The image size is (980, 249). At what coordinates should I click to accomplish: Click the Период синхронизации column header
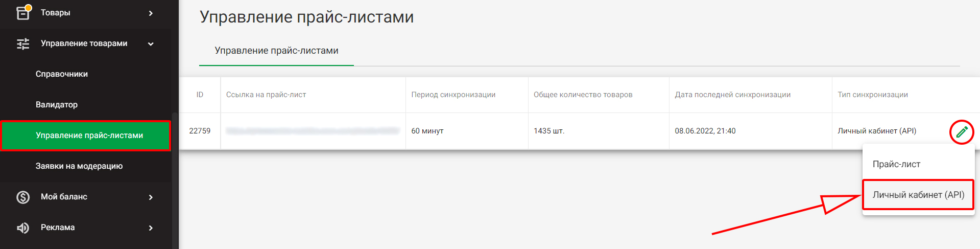453,95
